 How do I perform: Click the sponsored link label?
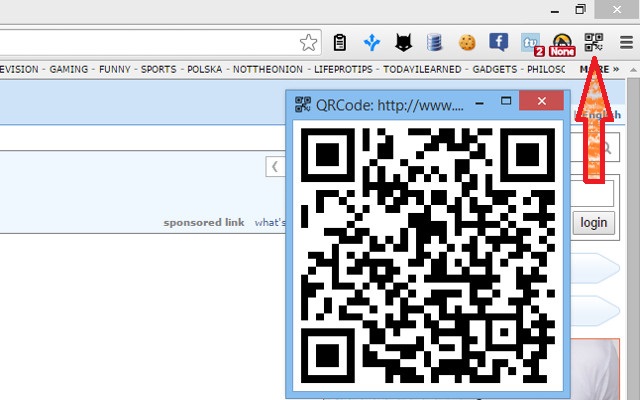204,222
